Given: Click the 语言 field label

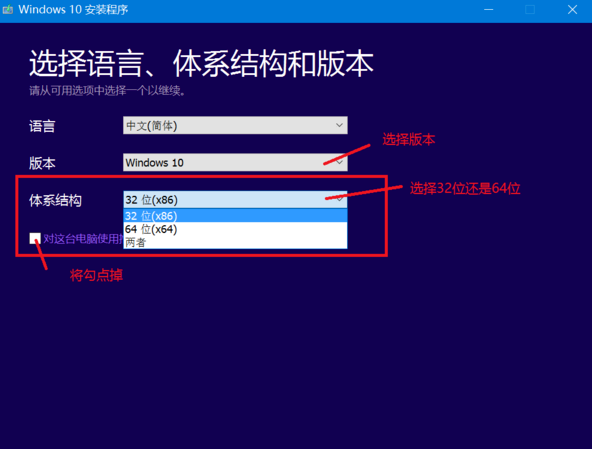Looking at the screenshot, I should 42,126.
